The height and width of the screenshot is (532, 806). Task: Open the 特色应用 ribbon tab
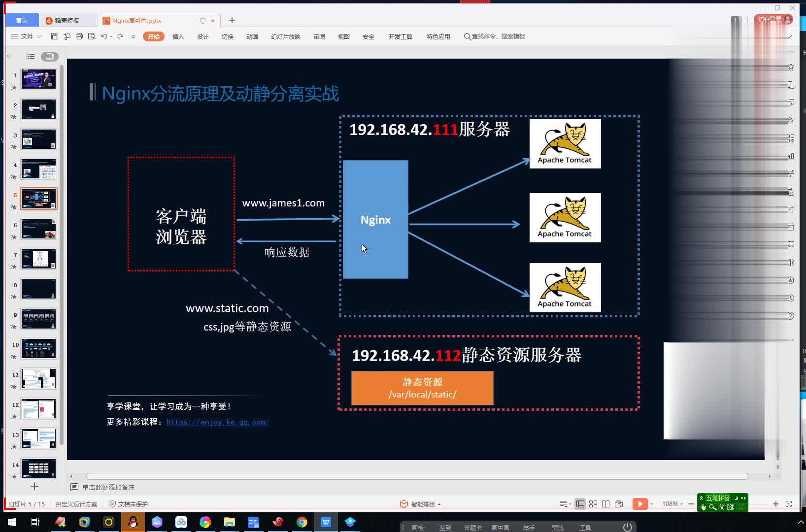pyautogui.click(x=438, y=37)
